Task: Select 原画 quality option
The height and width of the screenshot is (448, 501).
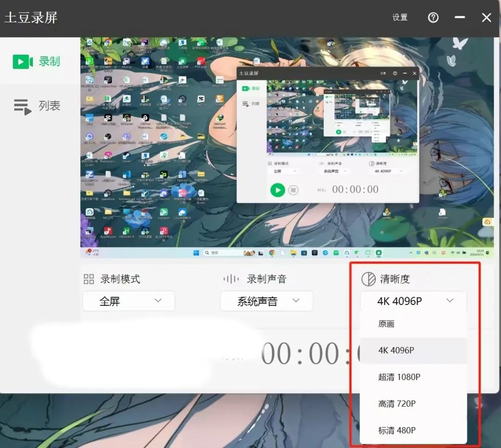Action: click(413, 324)
